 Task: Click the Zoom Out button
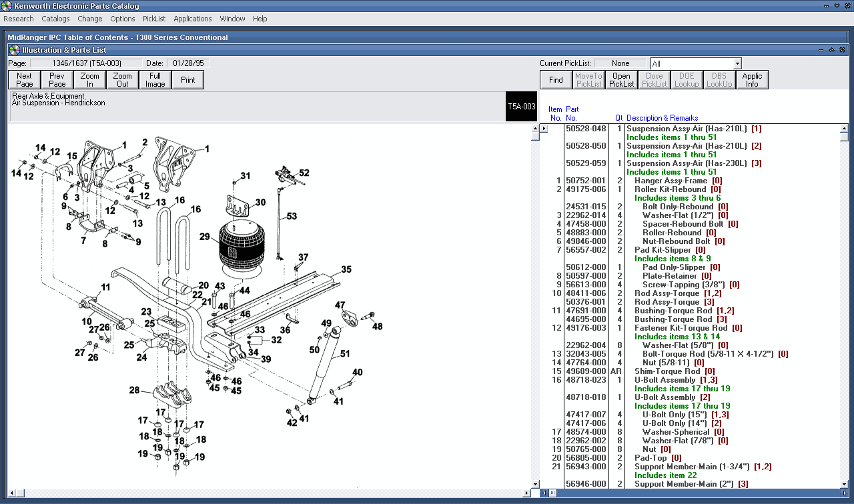click(x=122, y=80)
